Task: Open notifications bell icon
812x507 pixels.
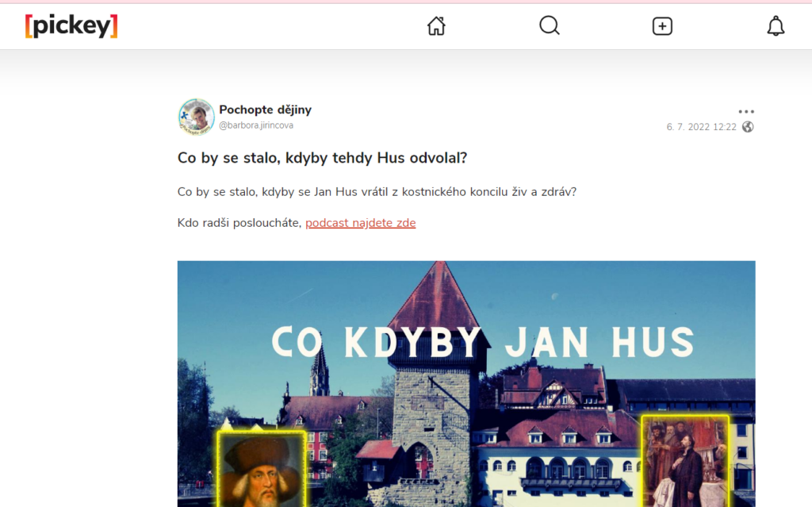Action: pyautogui.click(x=776, y=26)
